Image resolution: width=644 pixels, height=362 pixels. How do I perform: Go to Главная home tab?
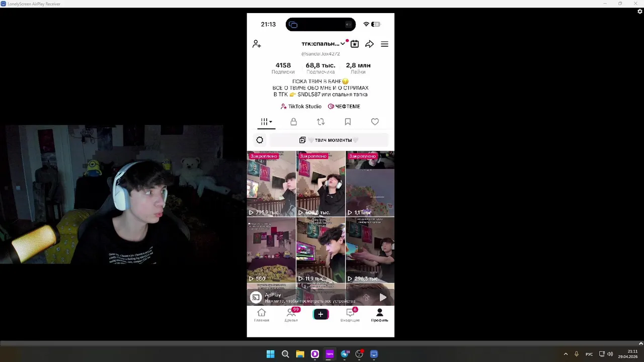(x=262, y=315)
